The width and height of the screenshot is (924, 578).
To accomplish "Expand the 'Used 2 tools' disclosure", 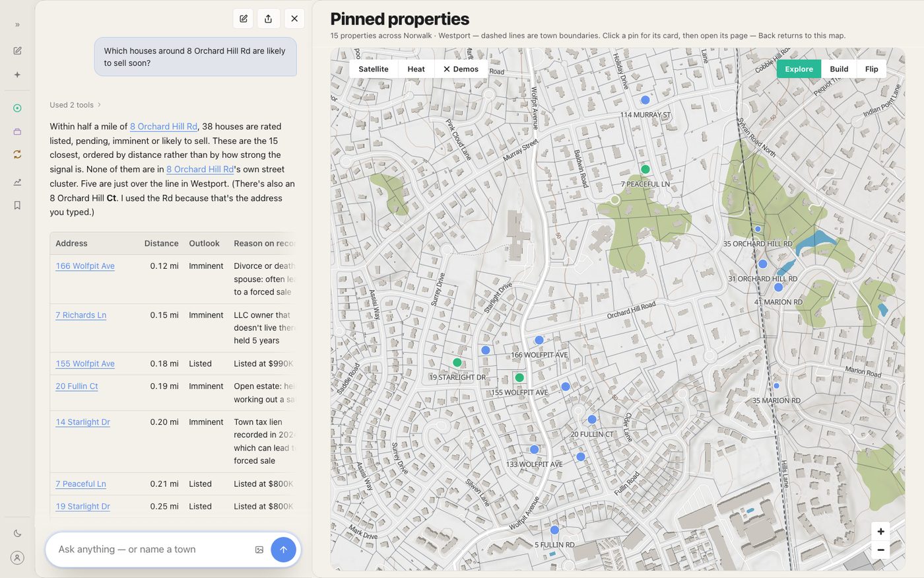I will [75, 105].
